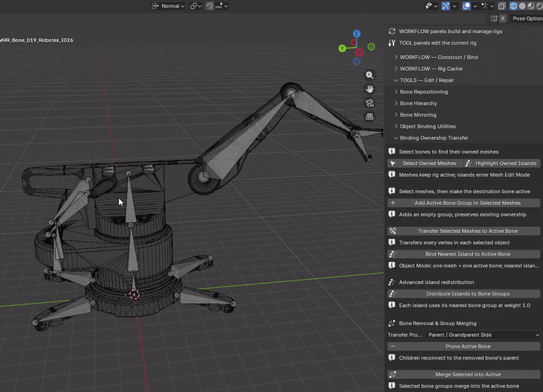Open the object visibility eye dropdown
The height and width of the screenshot is (392, 543).
[431, 6]
